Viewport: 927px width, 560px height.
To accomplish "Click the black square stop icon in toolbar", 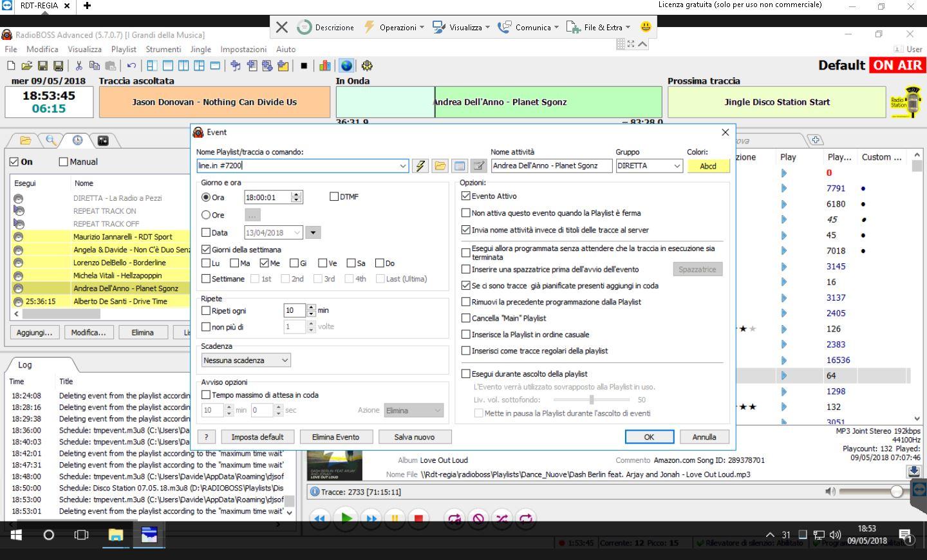I will pos(304,66).
